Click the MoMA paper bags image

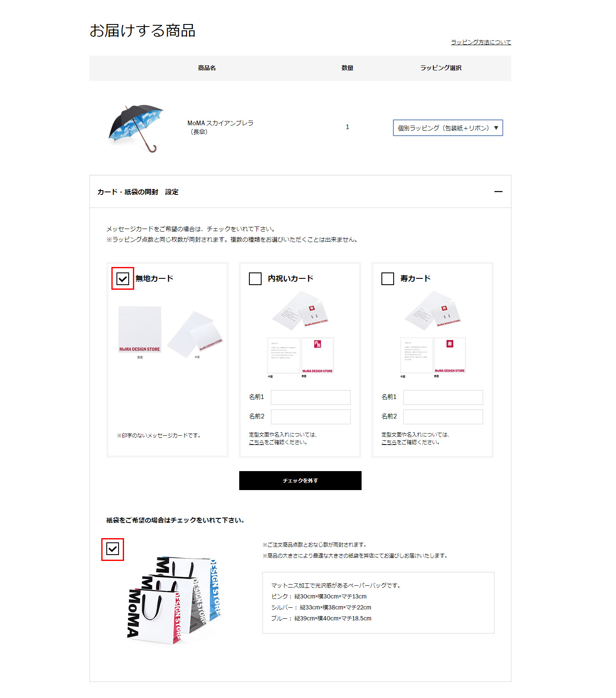[173, 600]
